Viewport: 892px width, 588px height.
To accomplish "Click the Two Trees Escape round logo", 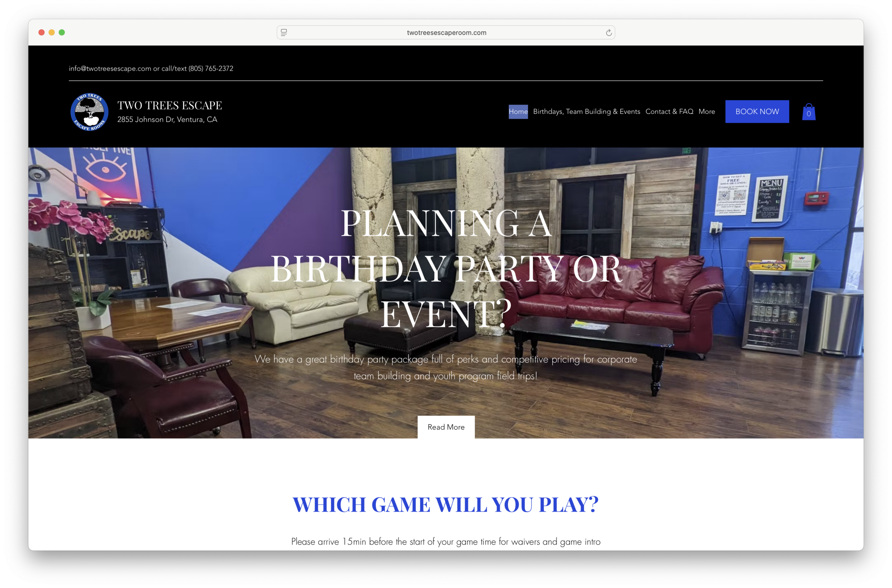I will (x=90, y=112).
